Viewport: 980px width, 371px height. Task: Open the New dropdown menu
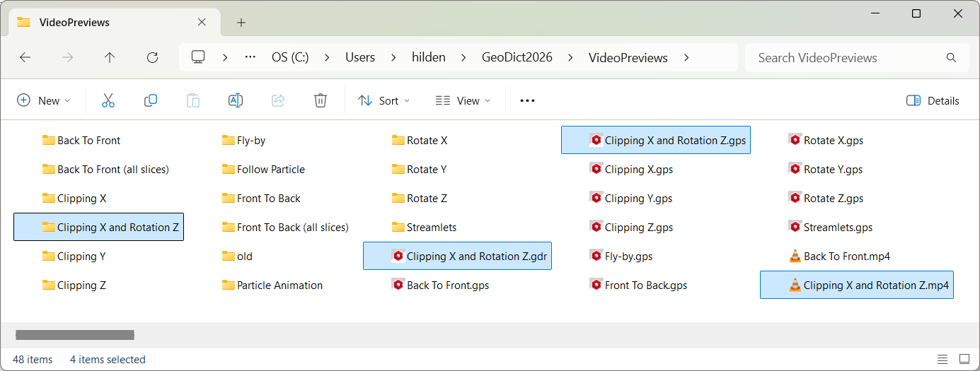(x=44, y=100)
